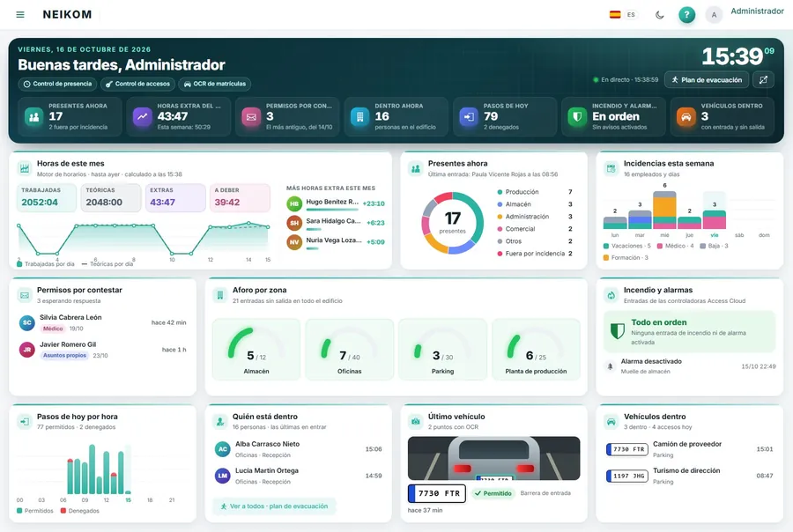793x532 pixels.
Task: Click the Permisos por contestar card icon
Action: tap(25, 295)
